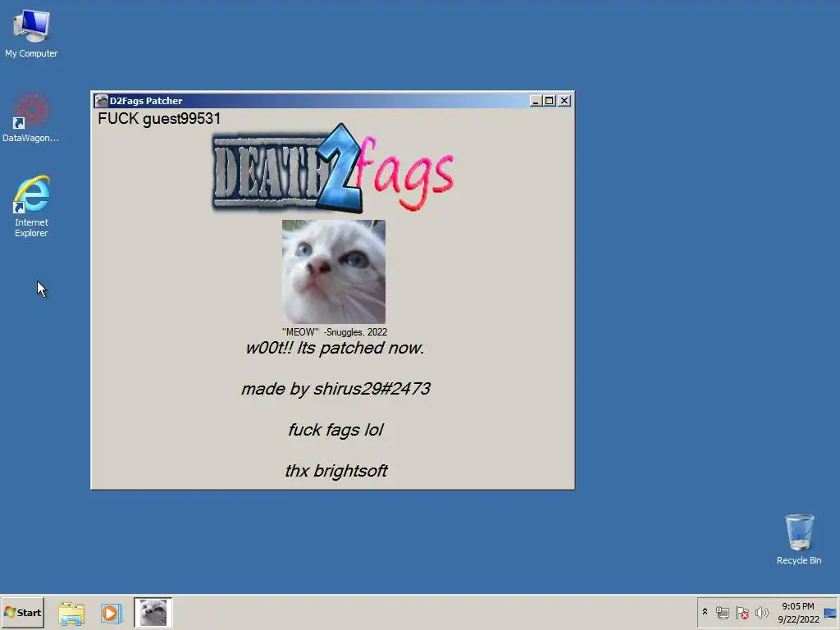Click the "thx brightsoft" text
Viewport: 840px width, 630px height.
click(336, 471)
